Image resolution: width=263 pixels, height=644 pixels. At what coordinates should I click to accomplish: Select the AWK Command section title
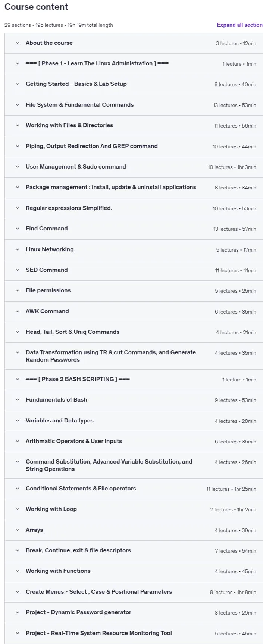[47, 311]
